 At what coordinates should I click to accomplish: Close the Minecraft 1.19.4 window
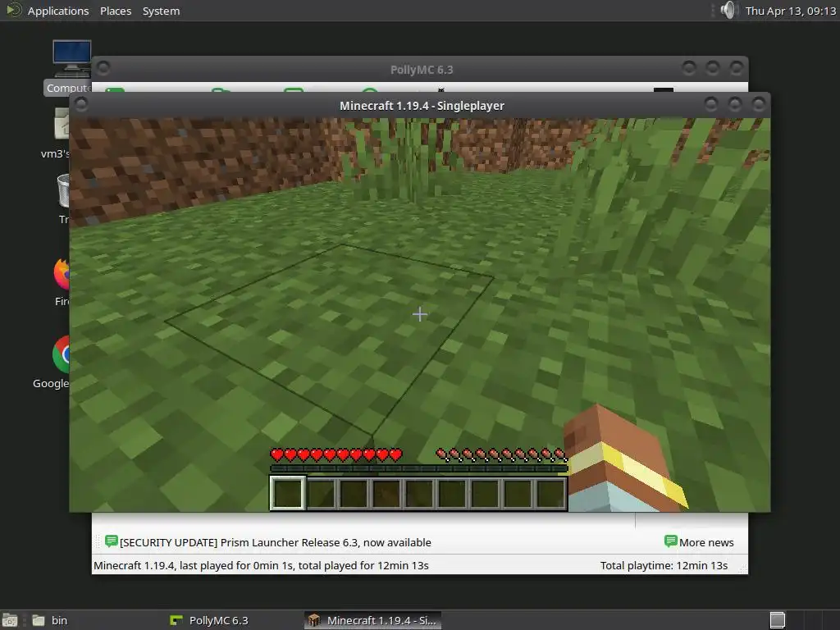758,104
